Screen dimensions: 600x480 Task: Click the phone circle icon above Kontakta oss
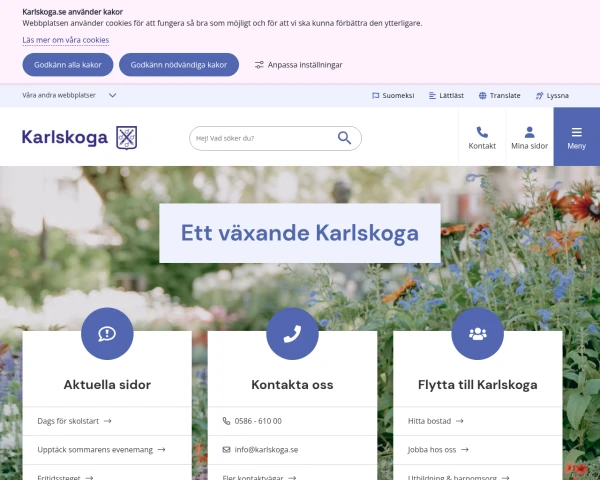[292, 333]
